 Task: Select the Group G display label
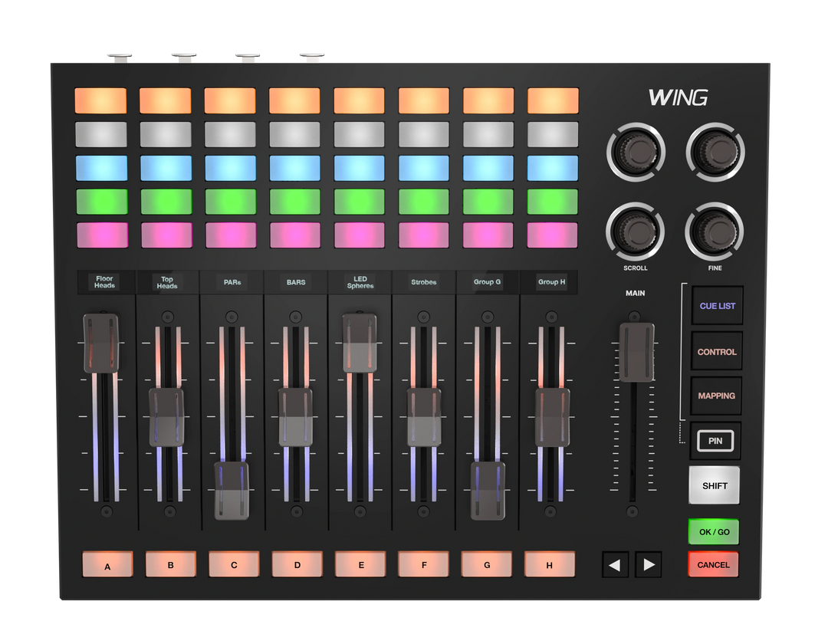(488, 282)
